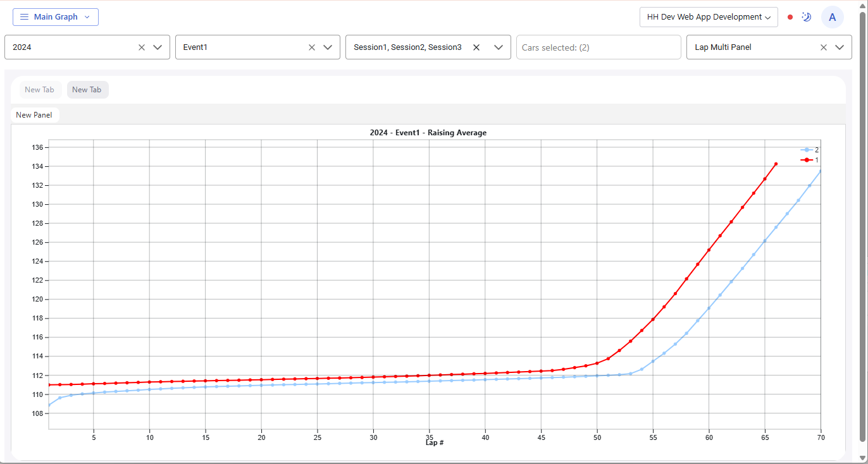Open HH Dev Web App Development selector
This screenshot has height=464, width=868.
pos(709,17)
